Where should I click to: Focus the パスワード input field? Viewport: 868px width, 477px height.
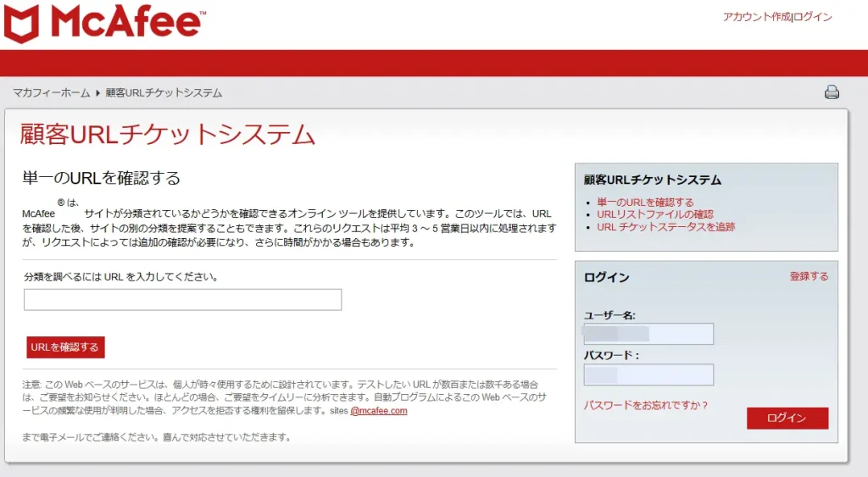(x=648, y=374)
